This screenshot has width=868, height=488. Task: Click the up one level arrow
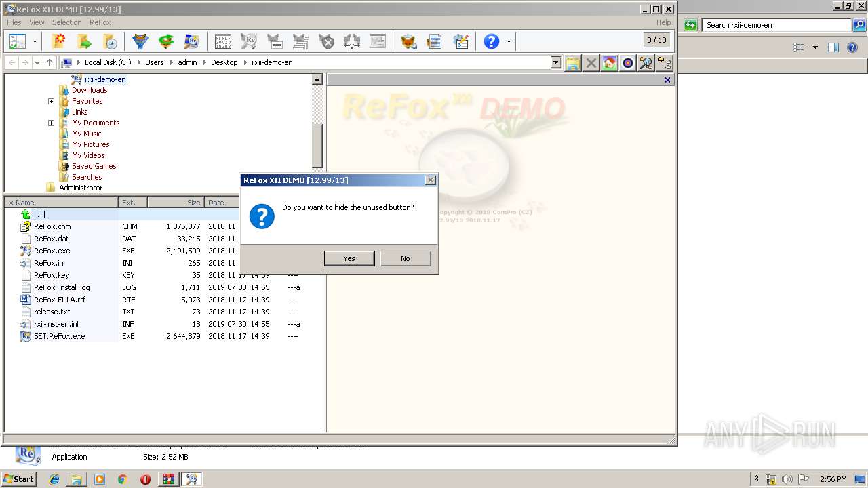tap(50, 62)
